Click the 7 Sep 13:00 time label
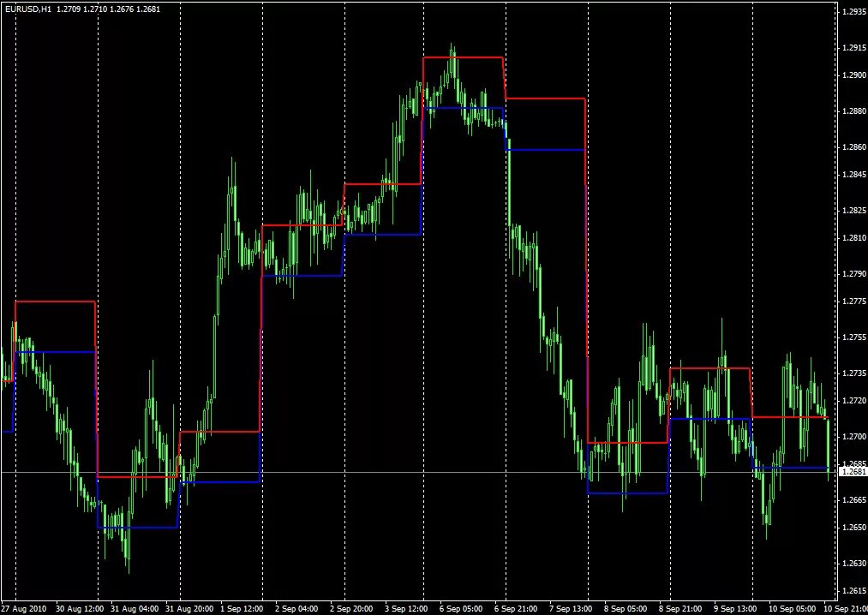 [x=570, y=609]
